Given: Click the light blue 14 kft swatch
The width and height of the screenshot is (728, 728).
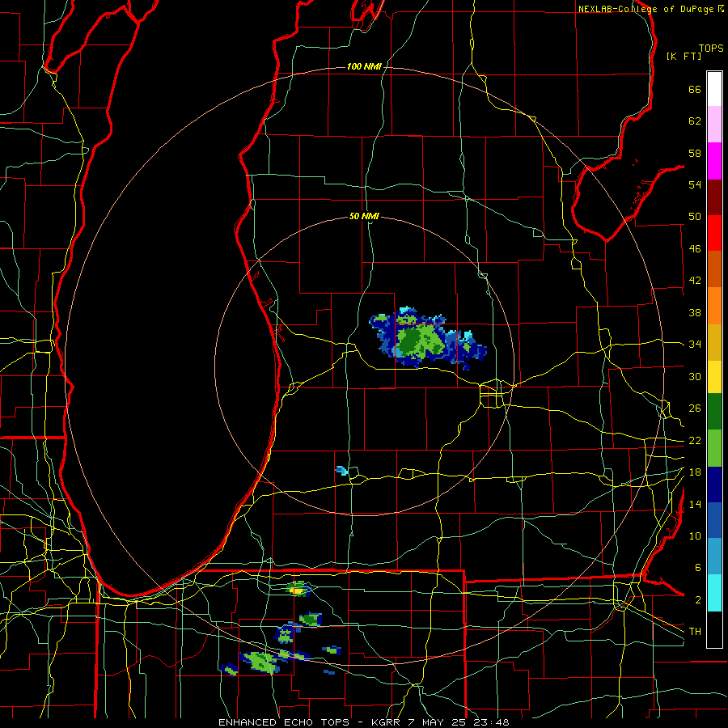Looking at the screenshot, I should (x=714, y=557).
